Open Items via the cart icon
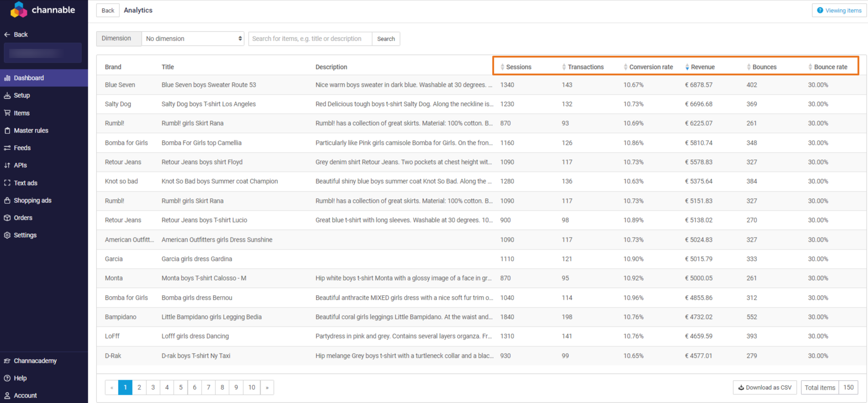This screenshot has height=403, width=868. coord(7,113)
